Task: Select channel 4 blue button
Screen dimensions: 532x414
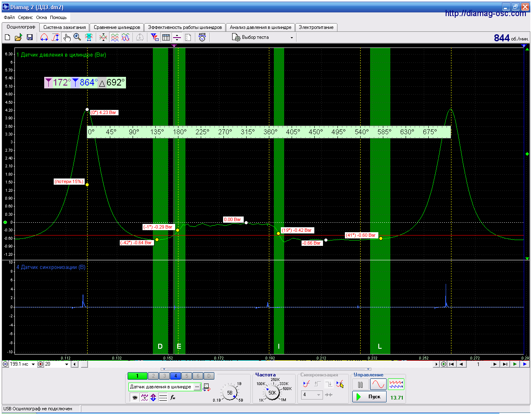Action: (x=176, y=376)
